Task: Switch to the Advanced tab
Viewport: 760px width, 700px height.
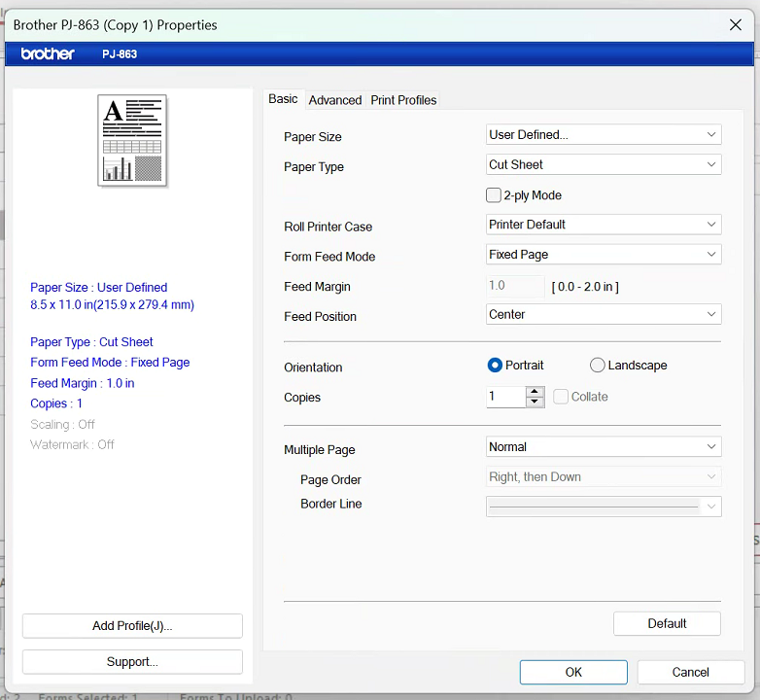Action: click(x=334, y=100)
